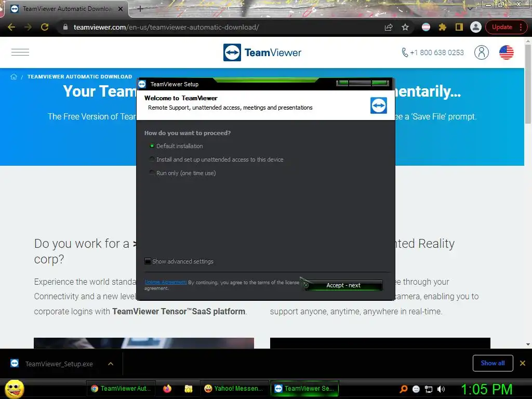The width and height of the screenshot is (532, 399).
Task: Click the Update button in Chrome
Action: 502,27
